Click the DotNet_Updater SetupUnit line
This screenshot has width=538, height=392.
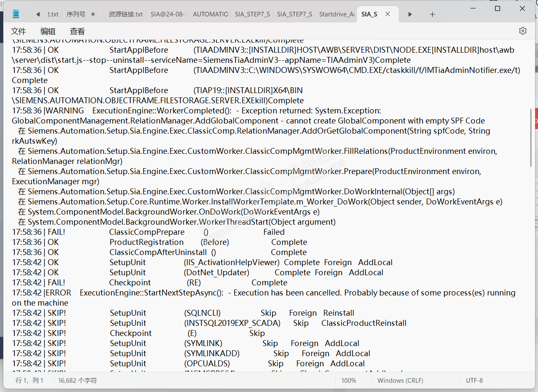click(198, 273)
